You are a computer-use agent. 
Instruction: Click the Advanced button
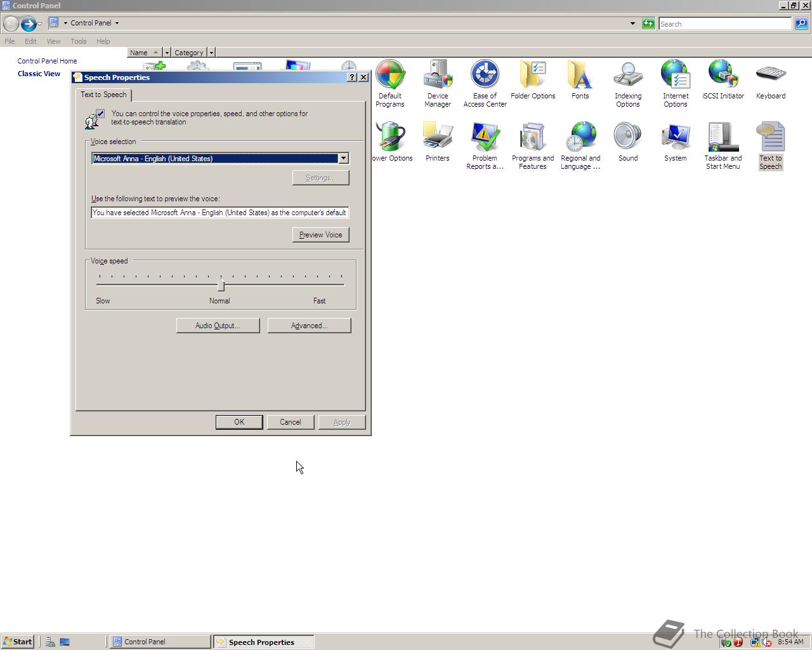click(x=309, y=326)
